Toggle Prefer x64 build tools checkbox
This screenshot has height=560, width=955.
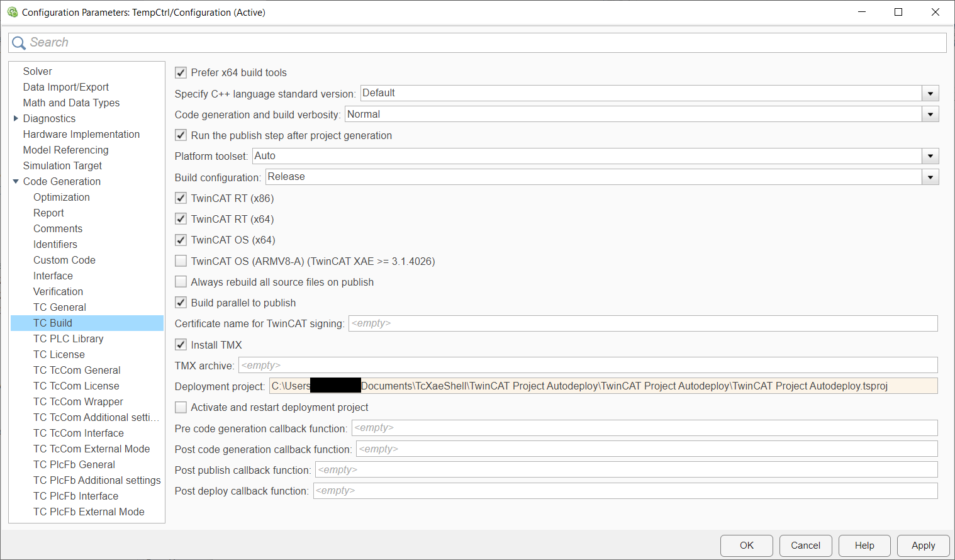point(181,72)
